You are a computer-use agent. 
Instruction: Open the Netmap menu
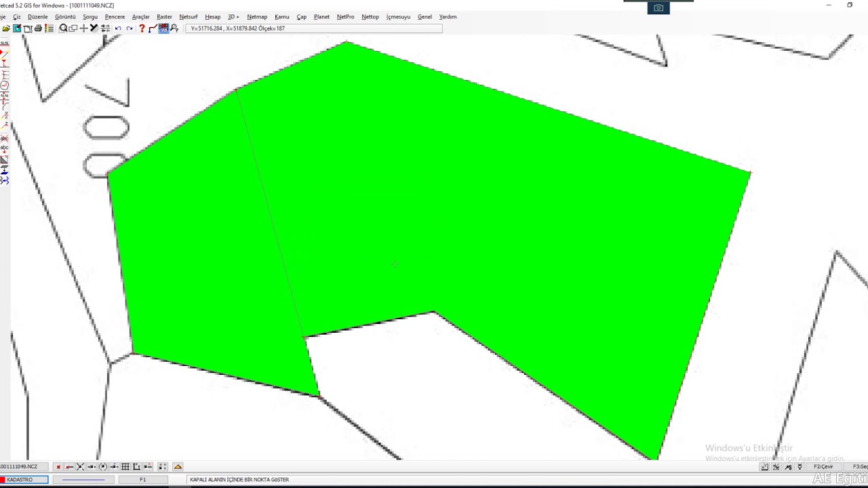[257, 17]
